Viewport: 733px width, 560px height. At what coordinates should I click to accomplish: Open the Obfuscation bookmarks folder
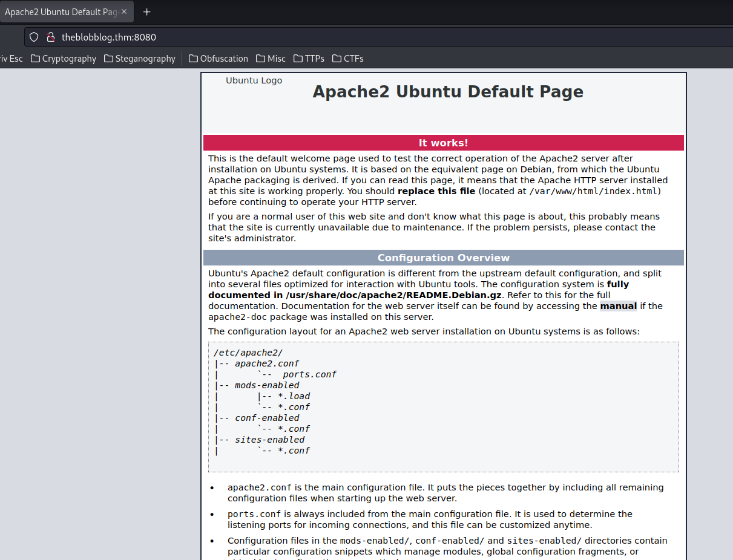click(219, 59)
